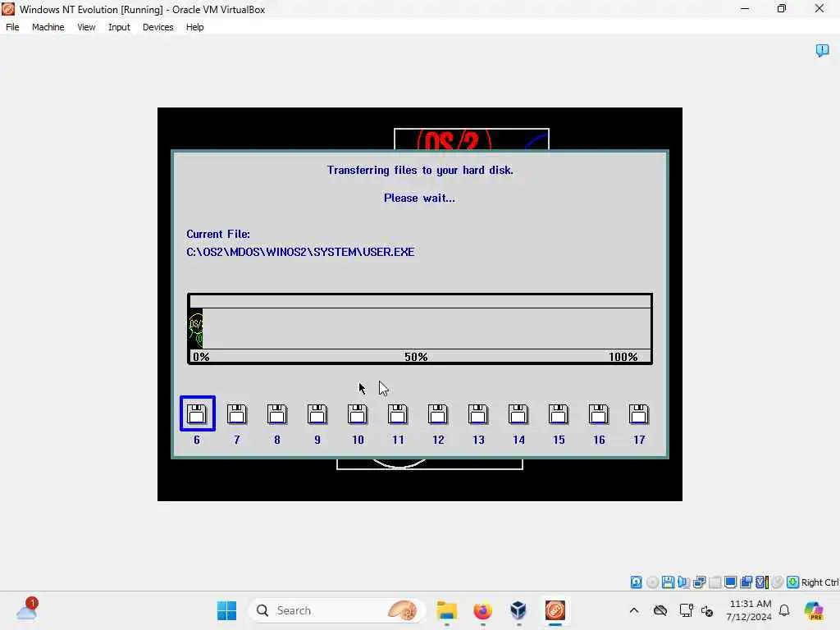Click diskette icon number 17
Viewport: 840px width, 630px height.
(x=638, y=414)
